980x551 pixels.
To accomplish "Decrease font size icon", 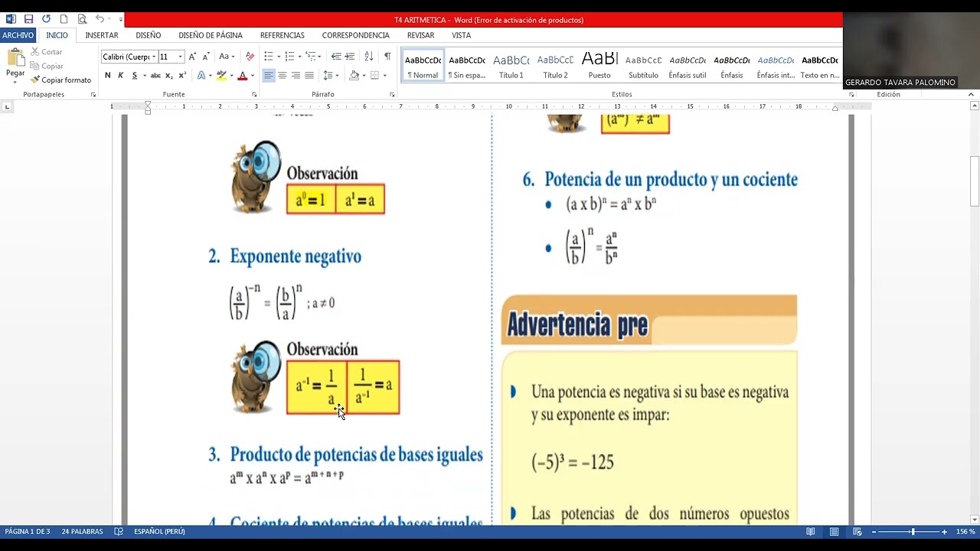I will pyautogui.click(x=205, y=57).
